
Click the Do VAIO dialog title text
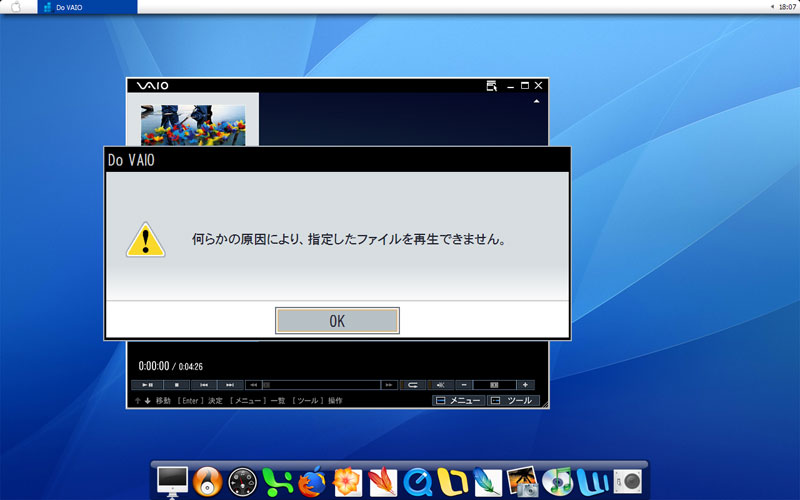pyautogui.click(x=131, y=160)
